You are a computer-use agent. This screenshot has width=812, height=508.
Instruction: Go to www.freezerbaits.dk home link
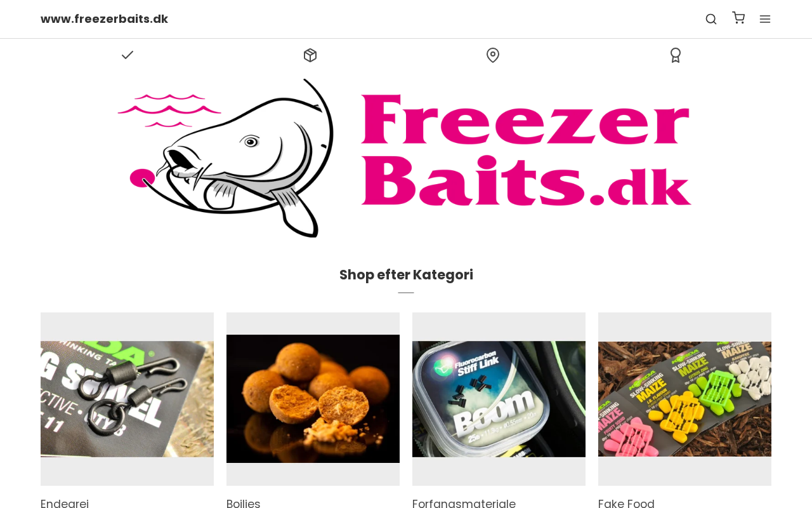tap(104, 19)
